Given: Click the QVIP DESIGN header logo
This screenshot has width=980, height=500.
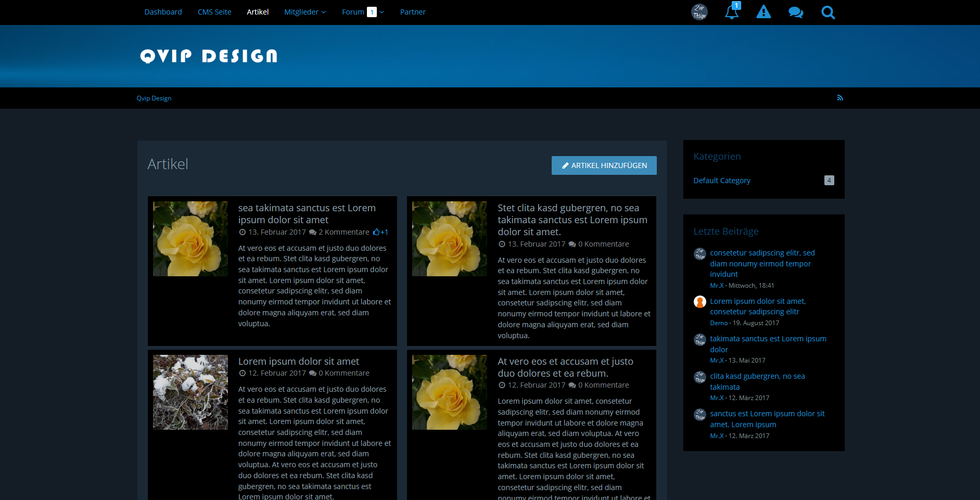Looking at the screenshot, I should pos(209,56).
